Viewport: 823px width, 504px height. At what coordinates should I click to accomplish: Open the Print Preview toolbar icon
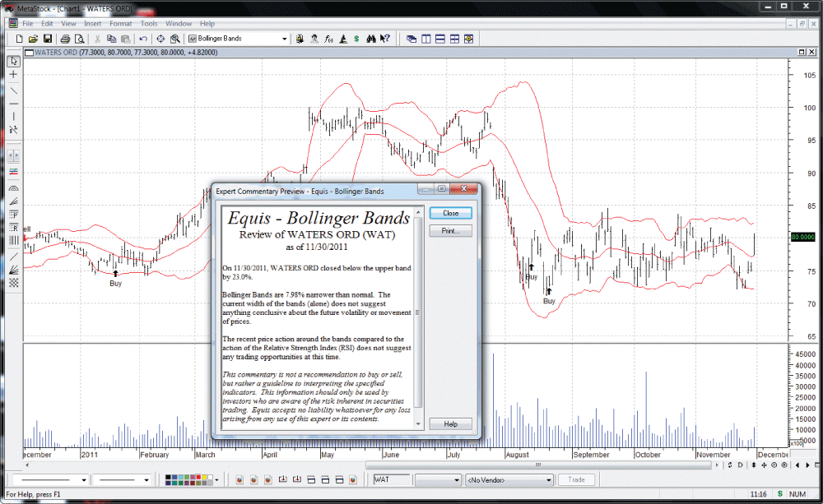79,39
